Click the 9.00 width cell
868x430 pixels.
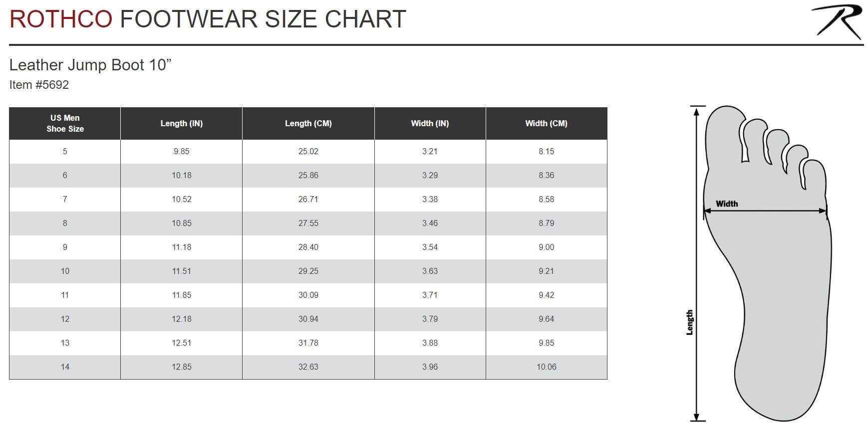tap(546, 247)
